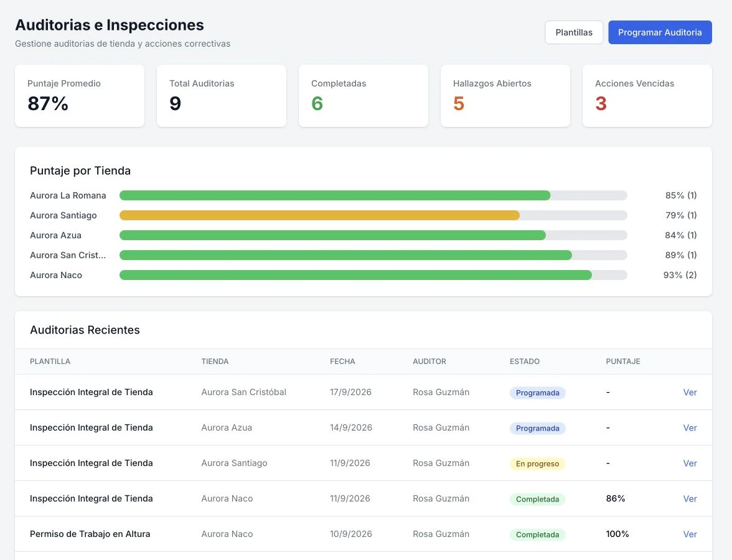Viewport: 732px width, 560px height.
Task: Select the Aurora Naco score bar
Action: (373, 275)
